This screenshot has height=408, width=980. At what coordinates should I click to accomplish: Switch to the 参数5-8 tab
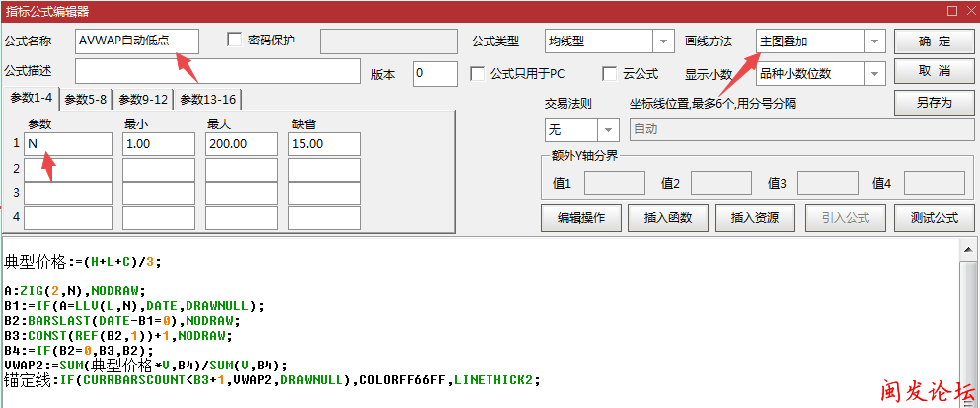point(86,99)
